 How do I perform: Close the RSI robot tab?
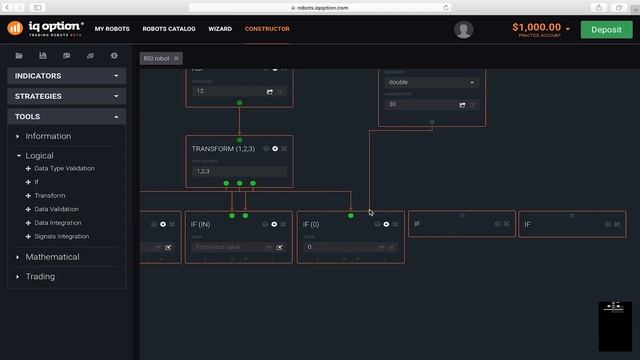176,58
